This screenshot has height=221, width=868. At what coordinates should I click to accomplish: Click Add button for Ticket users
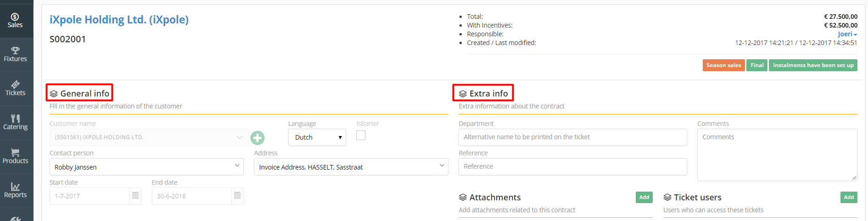[x=849, y=197]
